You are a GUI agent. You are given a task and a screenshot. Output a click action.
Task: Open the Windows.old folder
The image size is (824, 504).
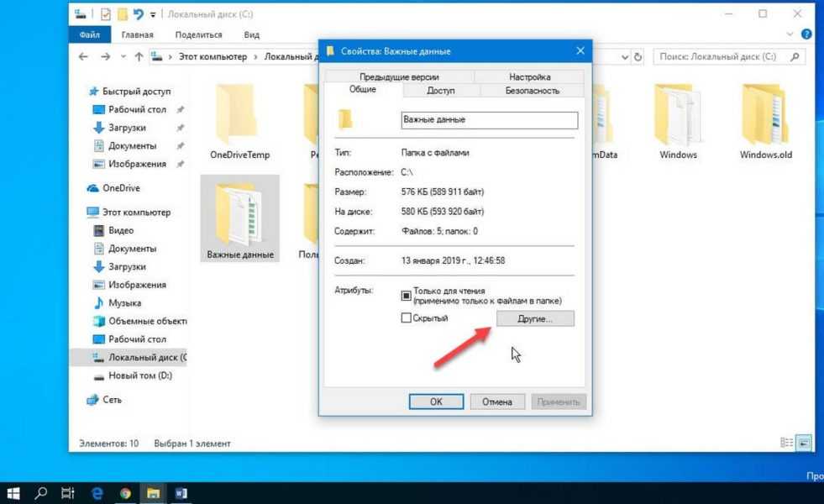[x=765, y=122]
